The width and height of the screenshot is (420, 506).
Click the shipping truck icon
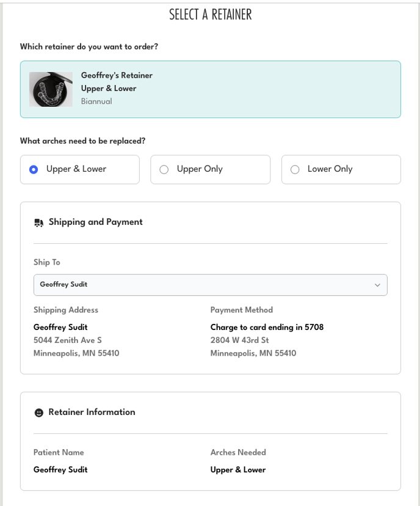point(38,222)
